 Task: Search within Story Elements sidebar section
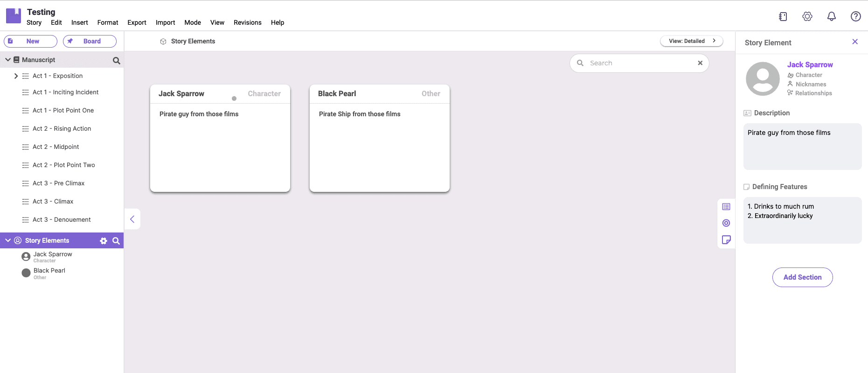pyautogui.click(x=116, y=241)
